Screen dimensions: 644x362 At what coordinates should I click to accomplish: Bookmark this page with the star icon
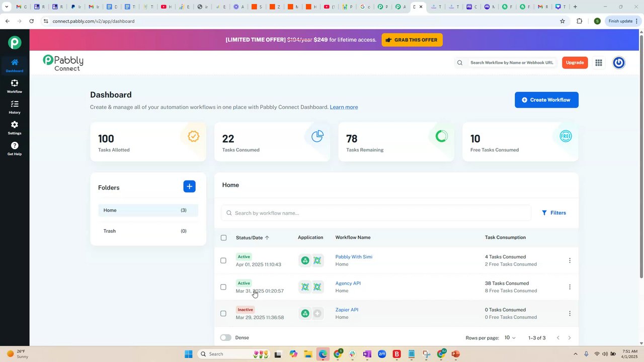[562, 21]
